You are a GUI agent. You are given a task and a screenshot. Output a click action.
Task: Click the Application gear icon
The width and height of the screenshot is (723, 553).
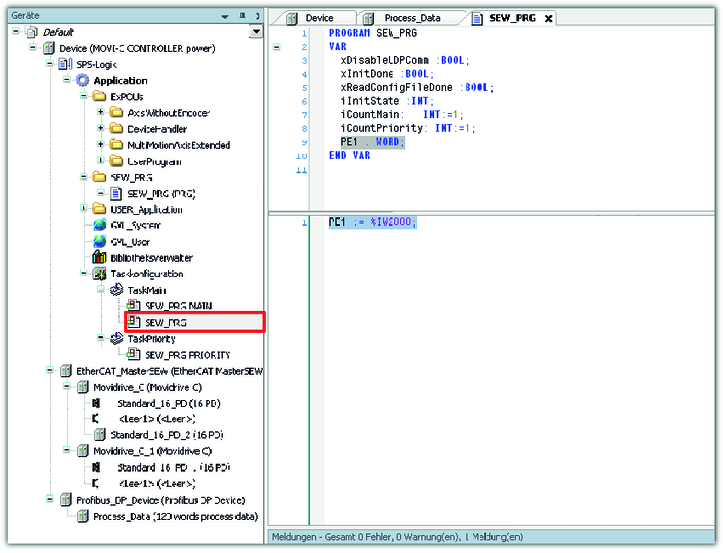tap(82, 80)
